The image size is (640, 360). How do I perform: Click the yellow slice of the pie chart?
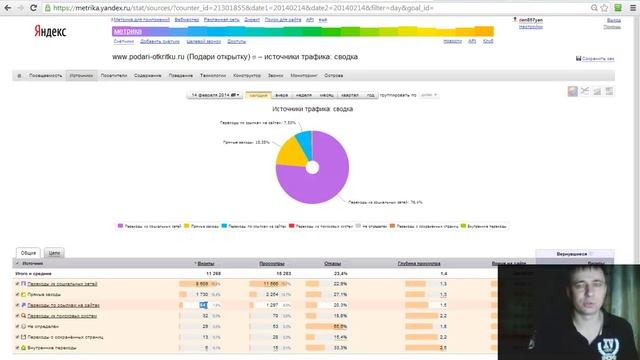[292, 153]
